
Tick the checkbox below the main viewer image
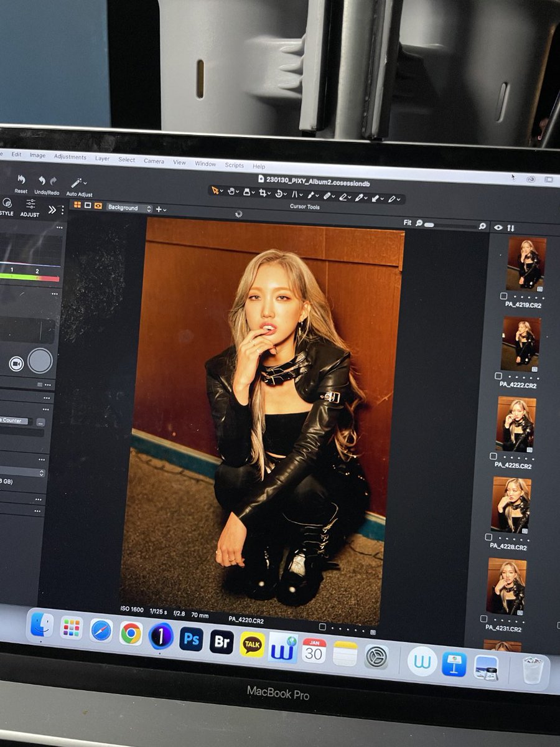pyautogui.click(x=322, y=627)
